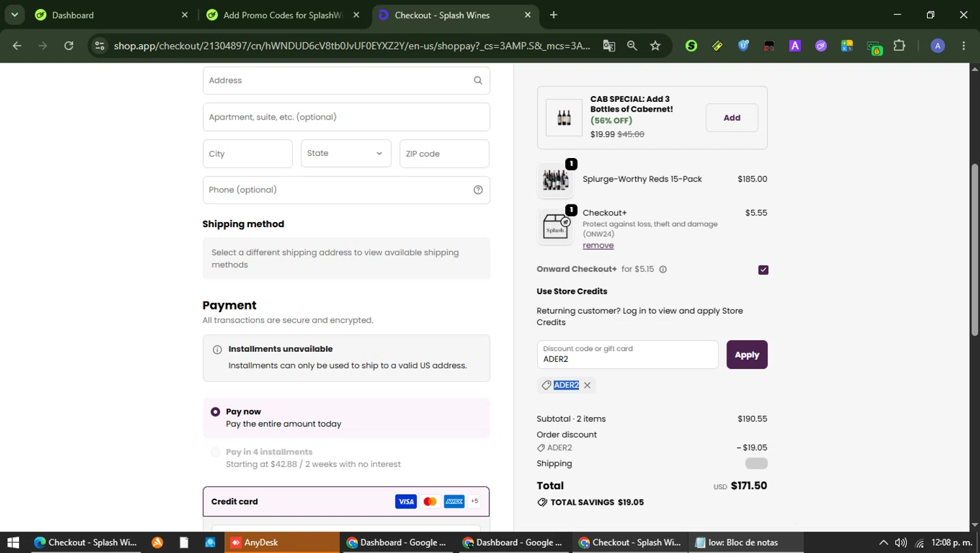
Task: Click the Total amount $171.50
Action: click(749, 486)
